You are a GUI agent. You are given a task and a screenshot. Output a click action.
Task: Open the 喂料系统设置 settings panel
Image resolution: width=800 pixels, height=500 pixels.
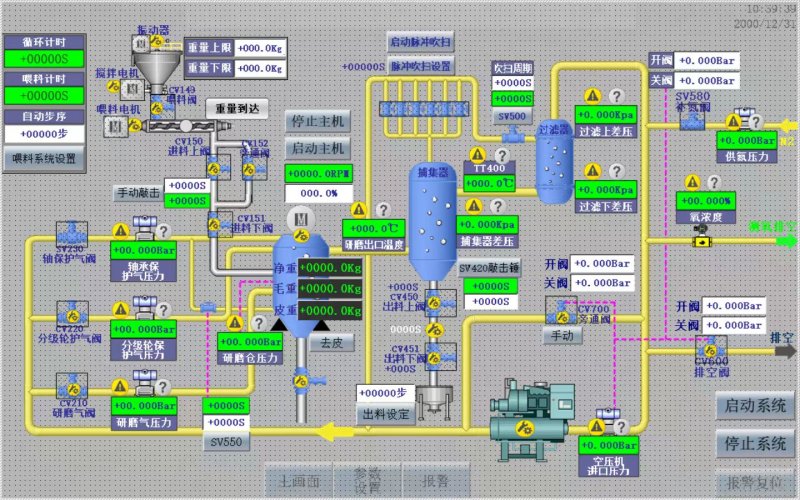pos(43,158)
